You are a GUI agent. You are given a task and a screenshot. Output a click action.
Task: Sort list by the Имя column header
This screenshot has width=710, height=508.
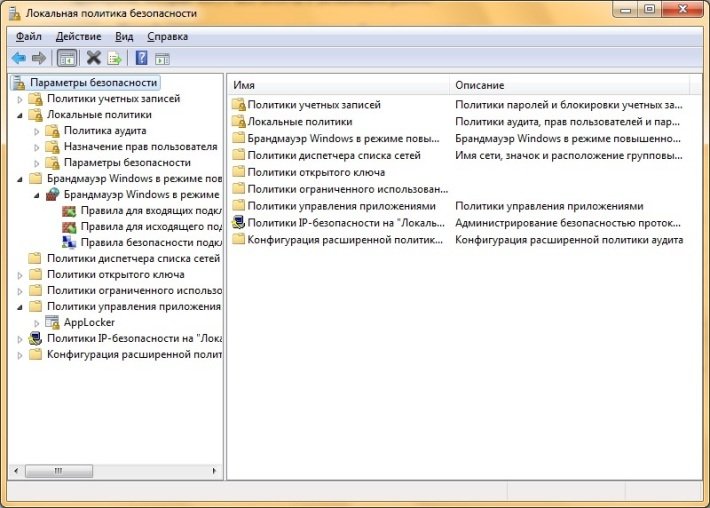(338, 85)
